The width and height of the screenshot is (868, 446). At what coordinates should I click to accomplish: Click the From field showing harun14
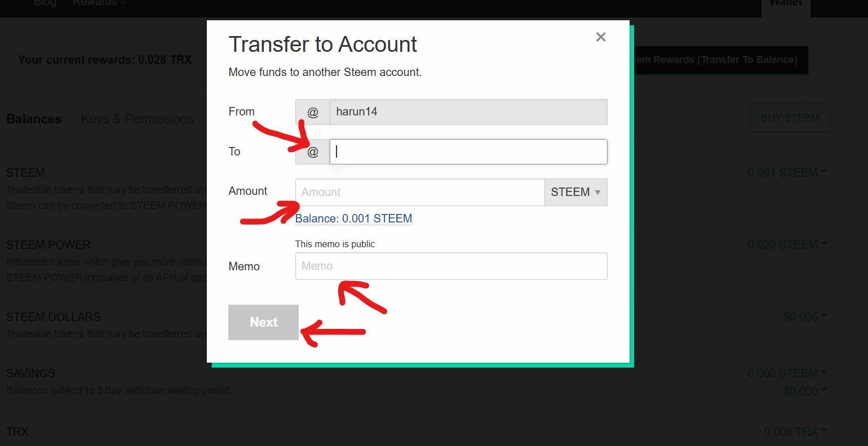[468, 111]
